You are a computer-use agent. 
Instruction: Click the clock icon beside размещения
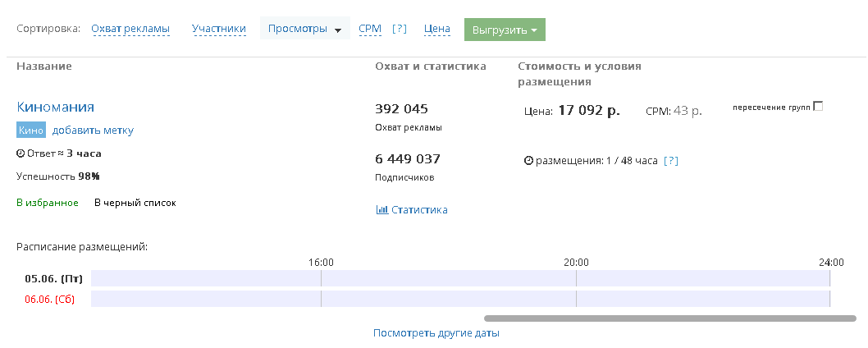(x=528, y=161)
